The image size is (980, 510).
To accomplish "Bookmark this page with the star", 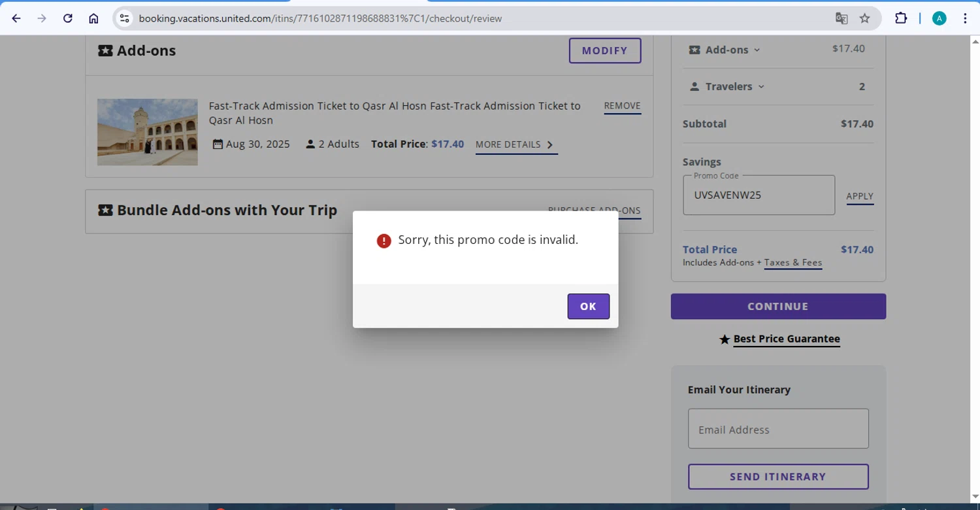I will (865, 18).
